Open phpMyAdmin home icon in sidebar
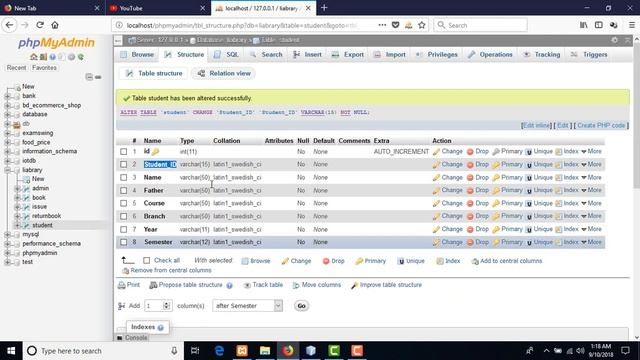This screenshot has width=640, height=360. (x=34, y=57)
